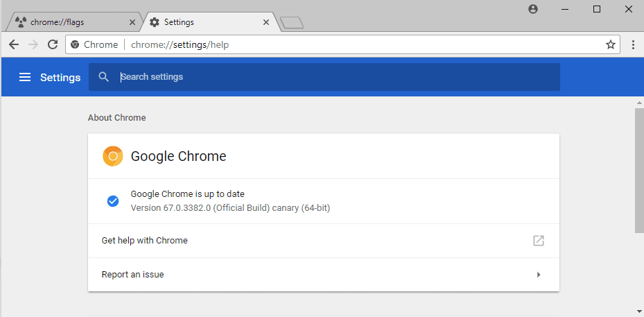Click the page scrollbar thumb
Viewport: 644px width, 317px height.
pos(639,171)
